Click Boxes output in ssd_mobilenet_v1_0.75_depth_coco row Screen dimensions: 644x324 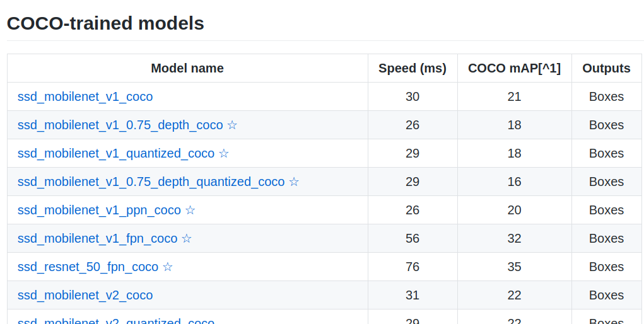point(606,125)
